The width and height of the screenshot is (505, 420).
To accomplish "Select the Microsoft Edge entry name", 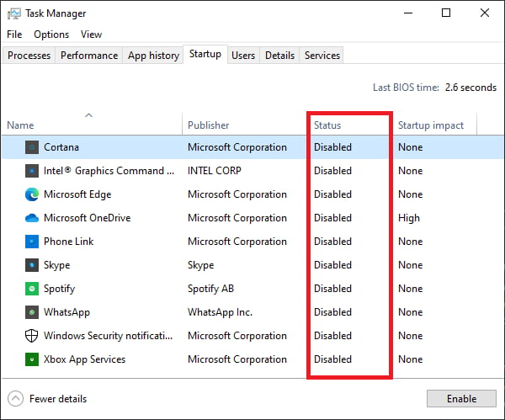I will click(x=77, y=194).
